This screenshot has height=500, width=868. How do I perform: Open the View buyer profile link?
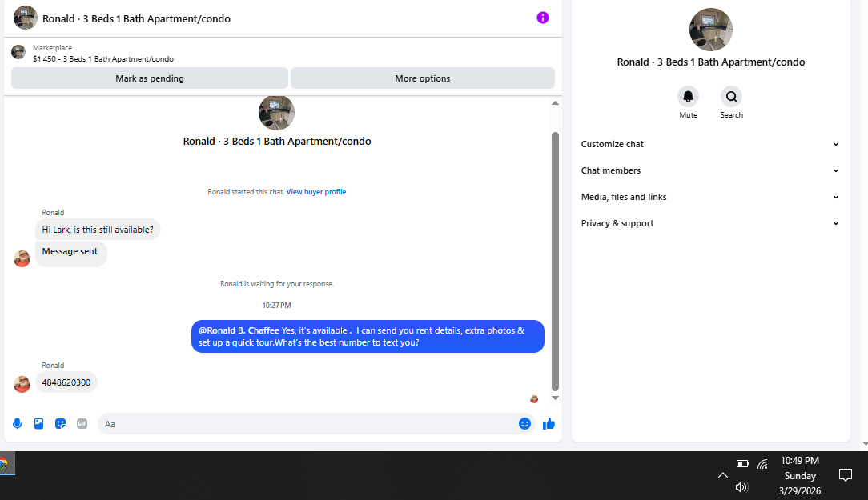[316, 192]
